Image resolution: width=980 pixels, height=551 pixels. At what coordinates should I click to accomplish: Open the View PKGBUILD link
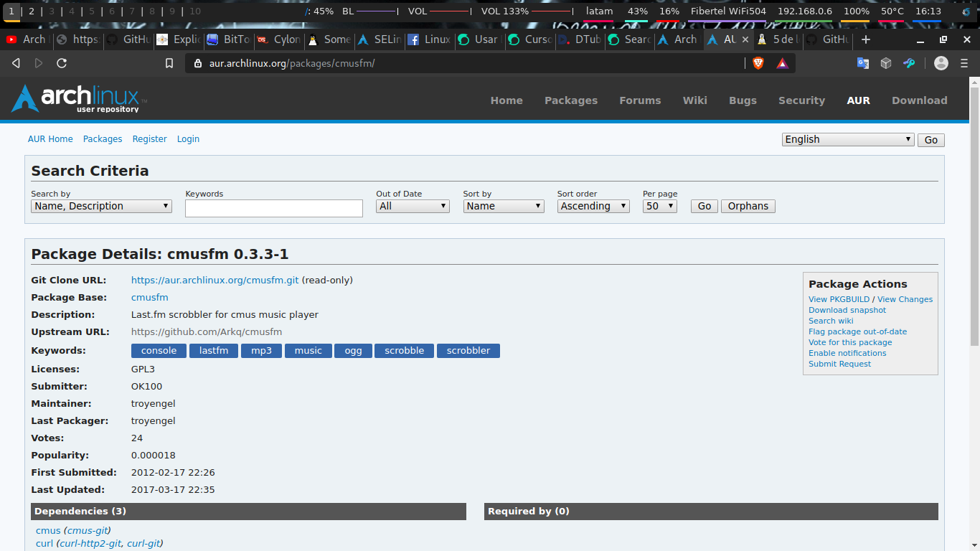pyautogui.click(x=839, y=299)
